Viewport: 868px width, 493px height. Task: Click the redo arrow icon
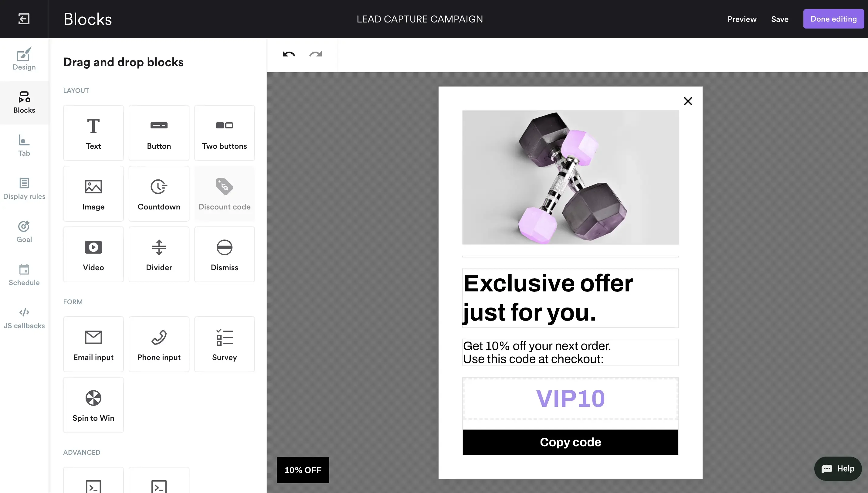click(315, 54)
